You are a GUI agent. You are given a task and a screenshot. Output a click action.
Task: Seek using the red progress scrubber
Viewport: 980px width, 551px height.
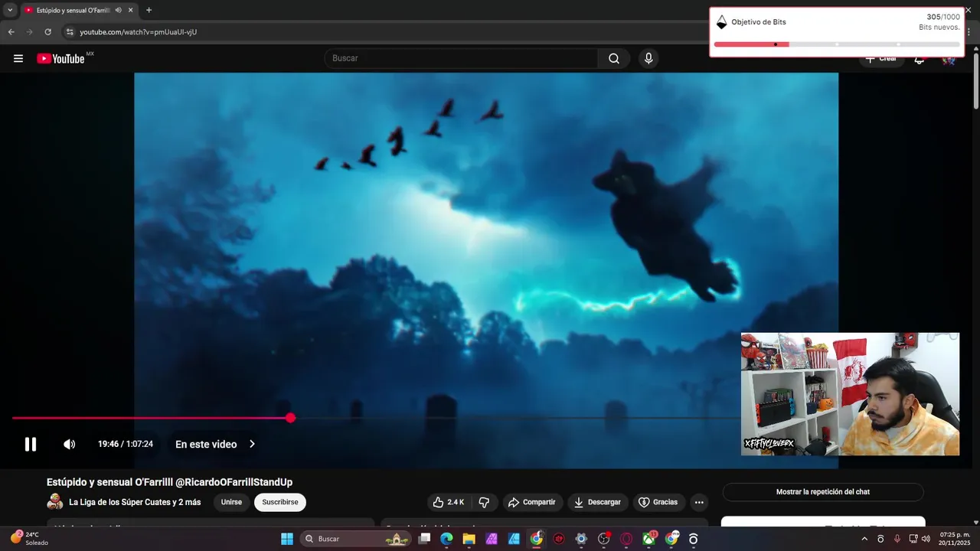point(290,418)
